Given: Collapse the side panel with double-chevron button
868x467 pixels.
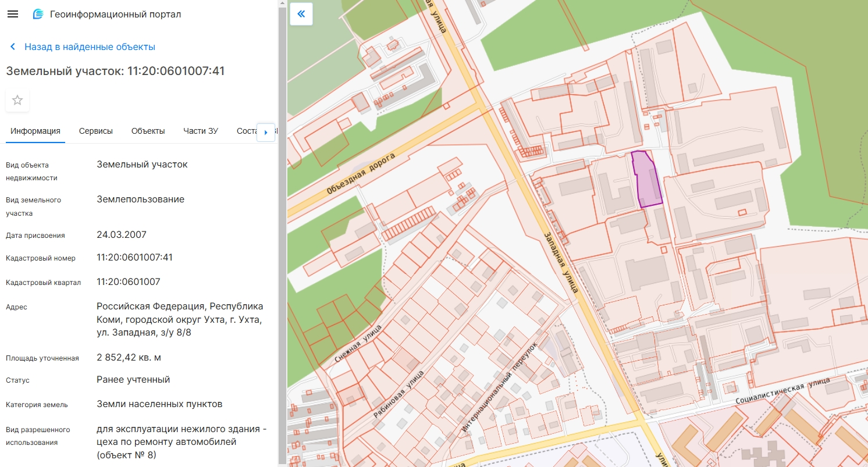Looking at the screenshot, I should 301,15.
